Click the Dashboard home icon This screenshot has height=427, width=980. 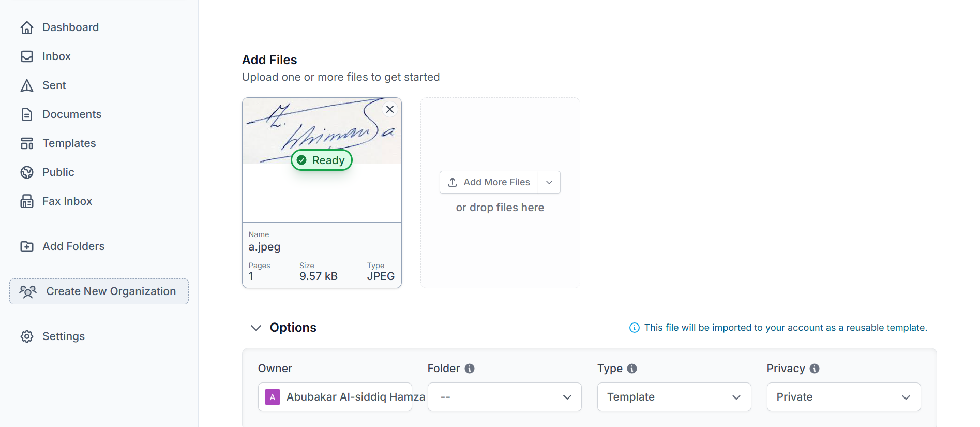[27, 27]
